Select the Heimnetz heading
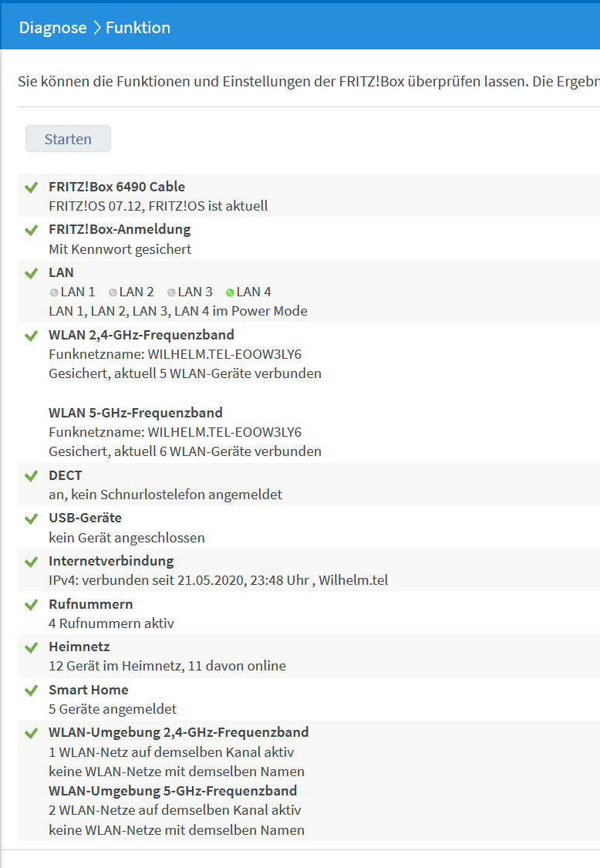 click(x=79, y=647)
